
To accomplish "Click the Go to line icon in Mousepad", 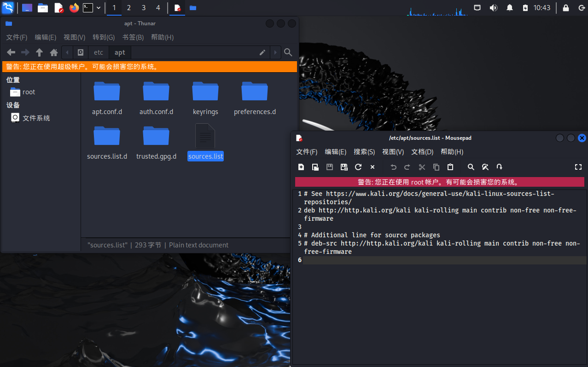I will click(x=500, y=167).
